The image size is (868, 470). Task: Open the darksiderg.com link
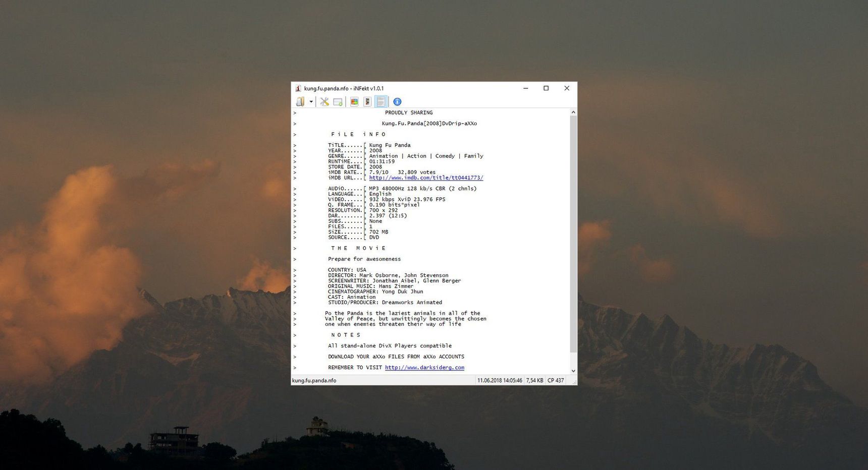point(424,368)
